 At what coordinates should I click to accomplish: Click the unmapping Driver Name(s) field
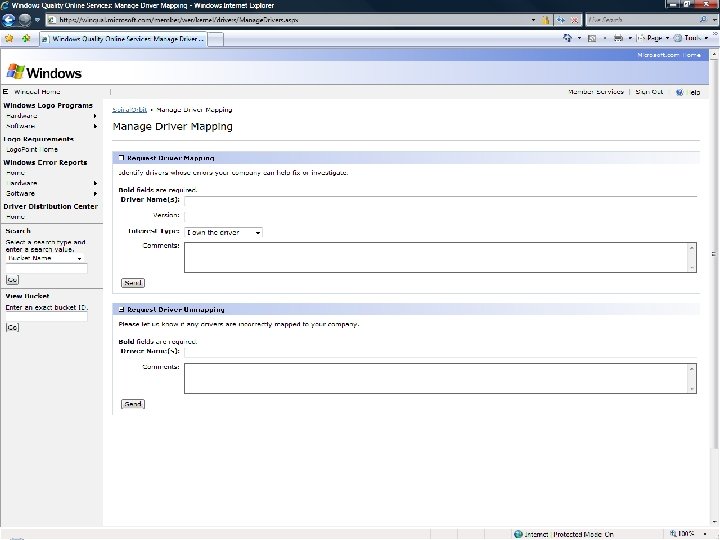440,353
